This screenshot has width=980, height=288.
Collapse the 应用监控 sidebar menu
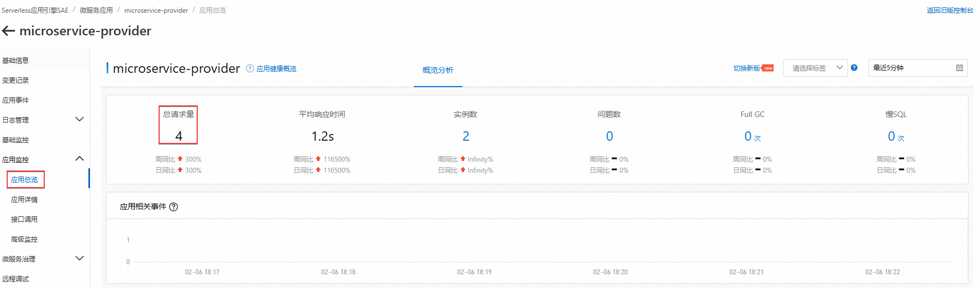tap(79, 159)
